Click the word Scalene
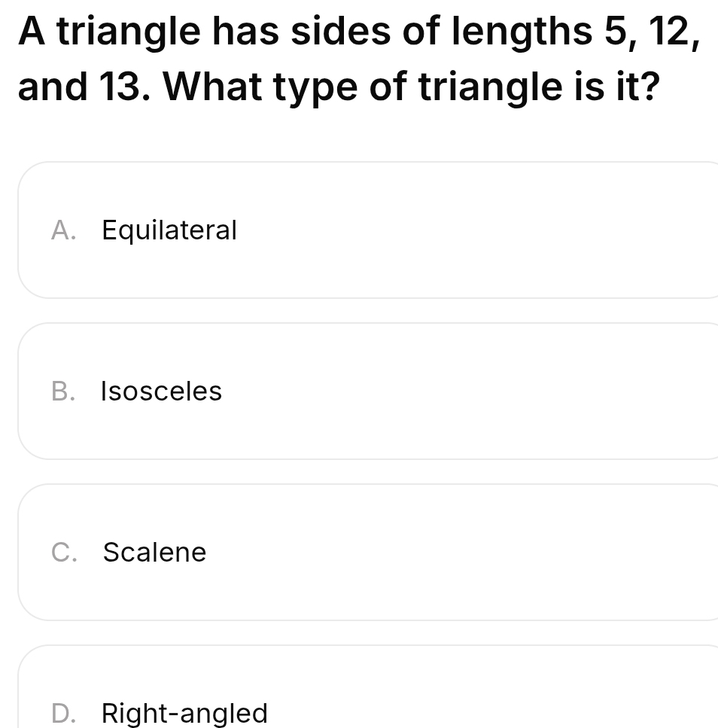Screen dimensions: 718x728 (x=154, y=552)
